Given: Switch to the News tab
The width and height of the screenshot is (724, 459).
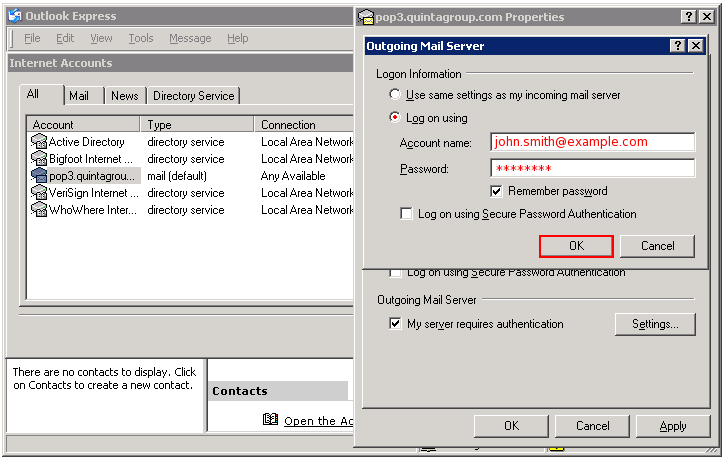Looking at the screenshot, I should pyautogui.click(x=125, y=96).
